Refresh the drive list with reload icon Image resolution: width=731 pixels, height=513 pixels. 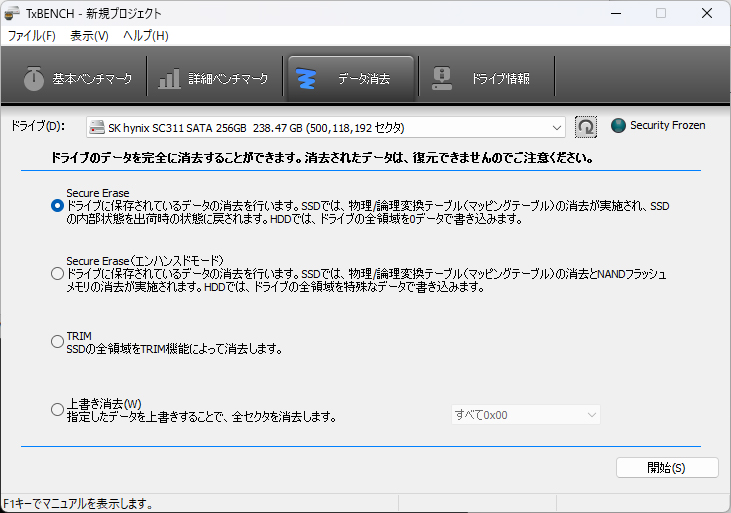(x=586, y=127)
